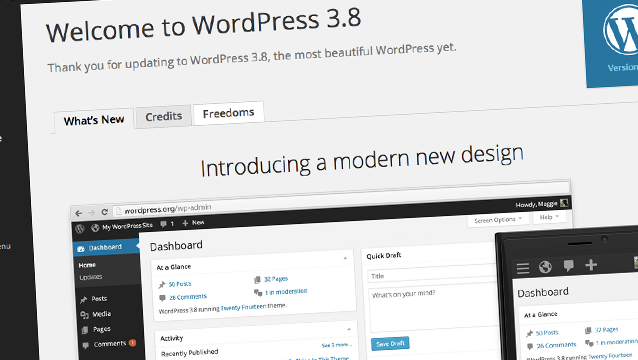Open the Freedoms tab
The height and width of the screenshot is (360, 638).
point(228,113)
